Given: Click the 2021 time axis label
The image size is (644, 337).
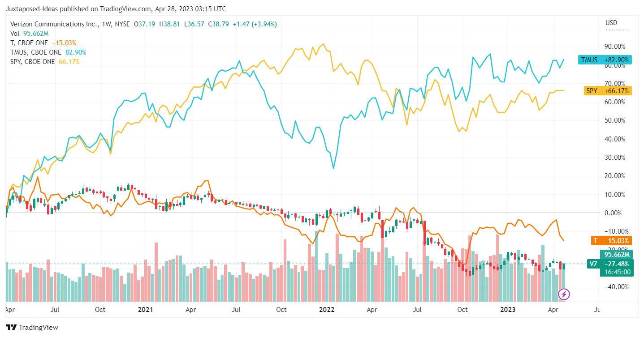Looking at the screenshot, I should click(x=146, y=309).
